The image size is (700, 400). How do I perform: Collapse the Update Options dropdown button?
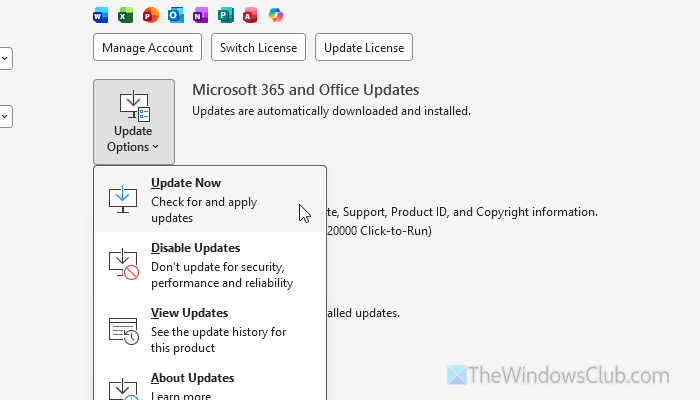click(x=134, y=122)
